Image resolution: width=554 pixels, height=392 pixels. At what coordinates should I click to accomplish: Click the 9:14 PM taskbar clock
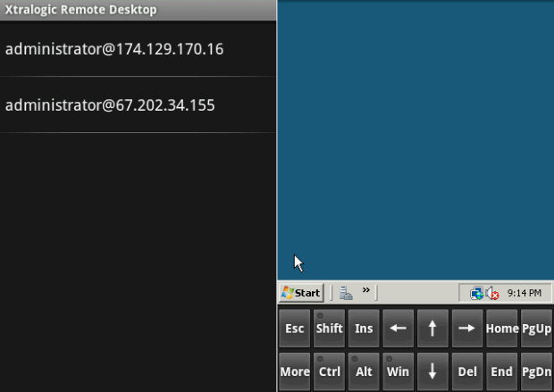tap(525, 293)
